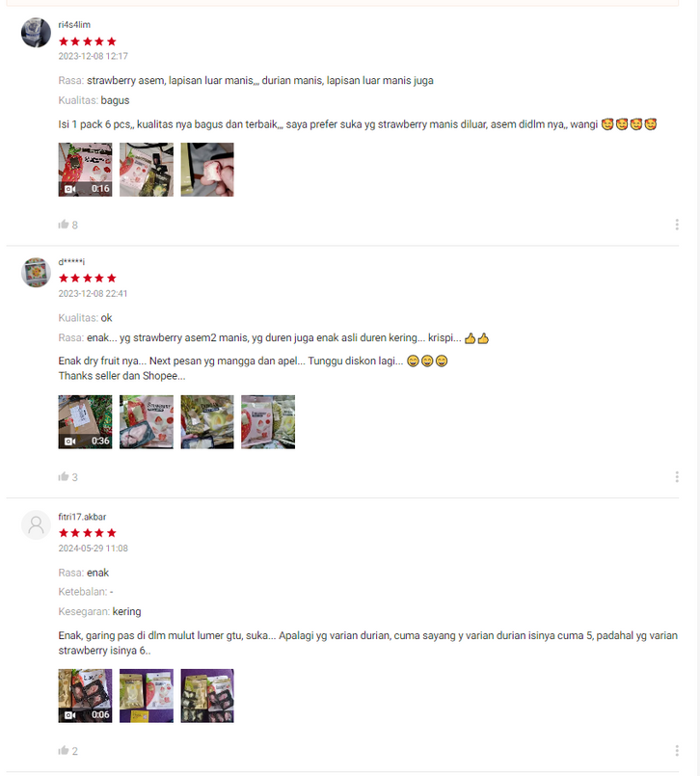Screen dimensions: 700x776
Task: Open more options for fitri17.akbar's review
Action: (677, 751)
